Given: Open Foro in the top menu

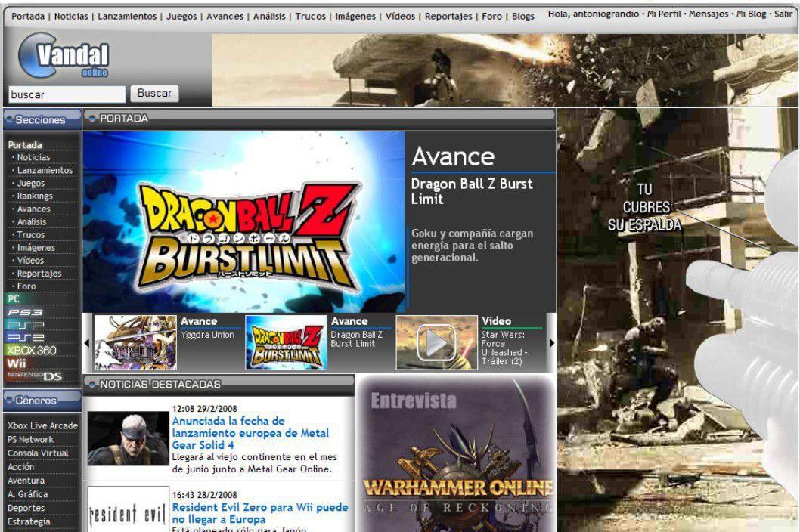Looking at the screenshot, I should (x=491, y=17).
